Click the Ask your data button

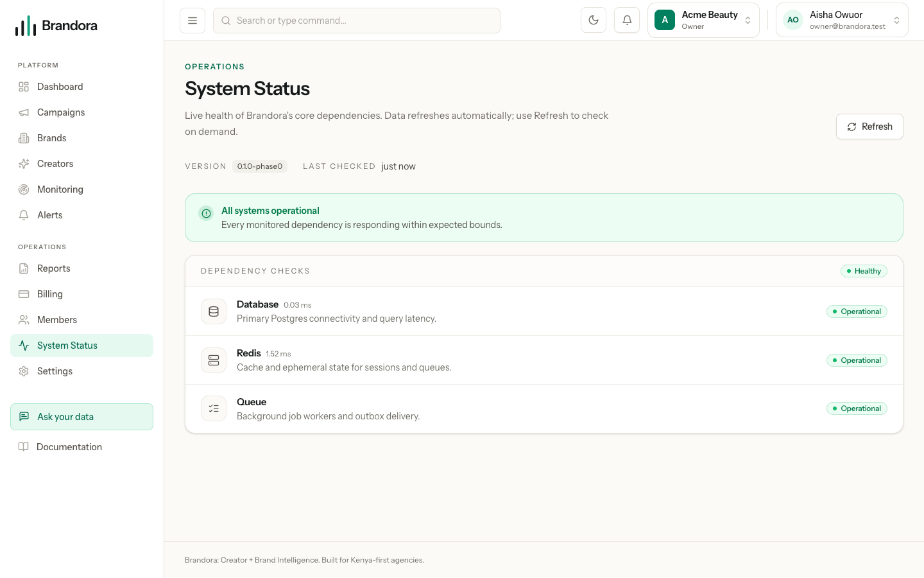[x=81, y=417]
